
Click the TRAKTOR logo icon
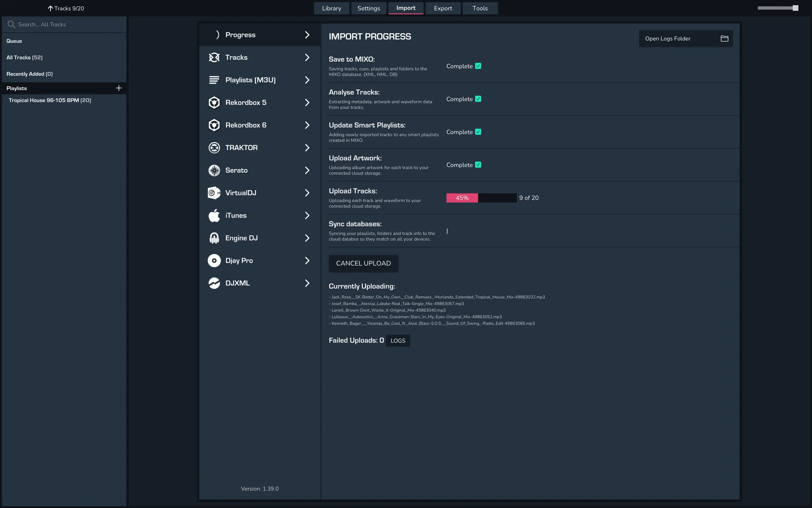214,148
